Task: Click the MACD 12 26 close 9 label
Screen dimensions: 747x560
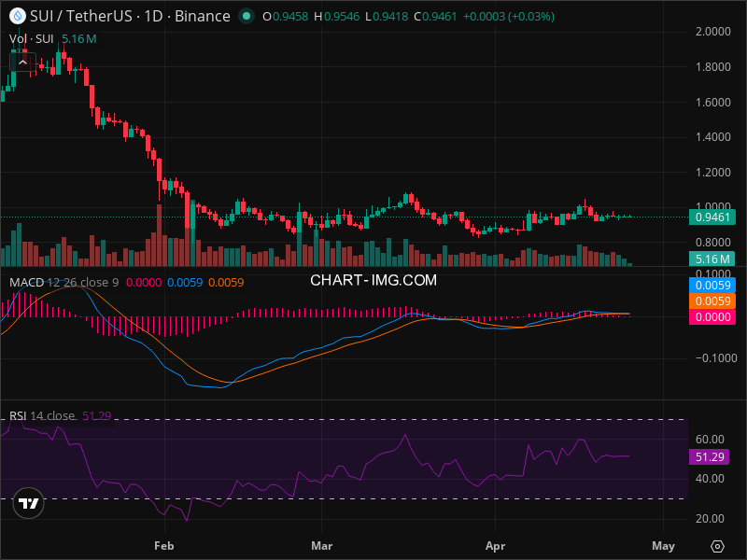Action: (63, 283)
